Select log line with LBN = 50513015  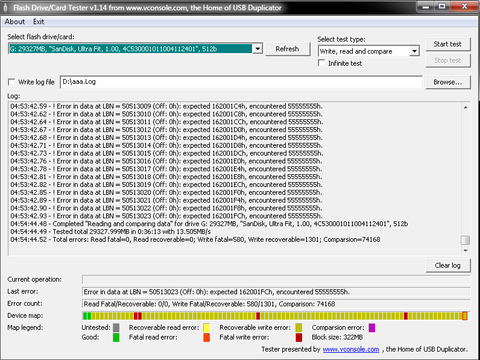(166, 153)
